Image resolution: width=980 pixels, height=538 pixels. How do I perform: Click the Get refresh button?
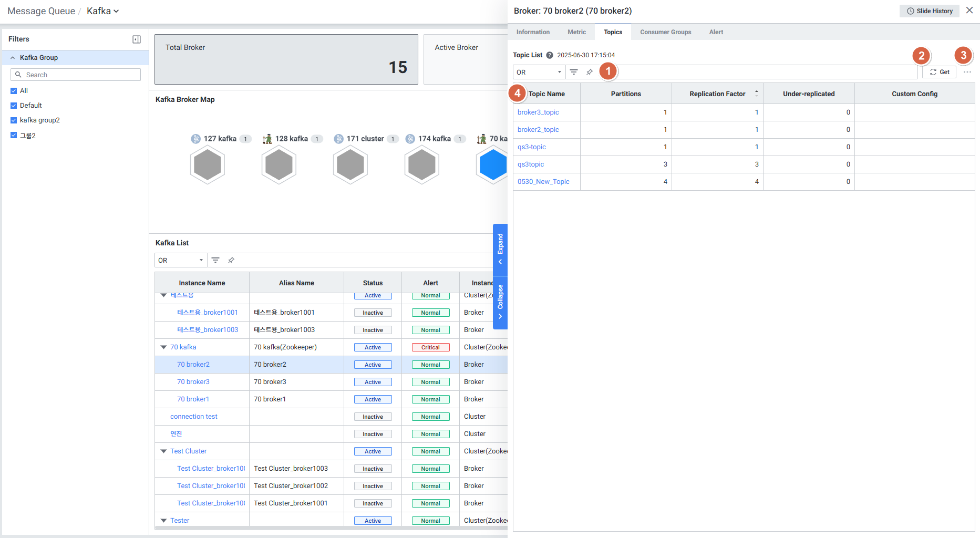[x=940, y=72]
